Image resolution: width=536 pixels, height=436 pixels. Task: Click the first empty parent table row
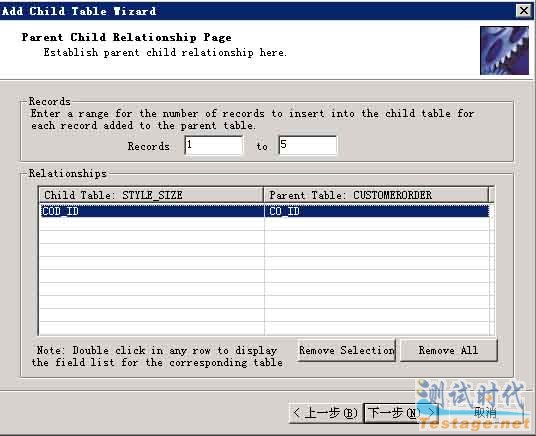click(377, 224)
